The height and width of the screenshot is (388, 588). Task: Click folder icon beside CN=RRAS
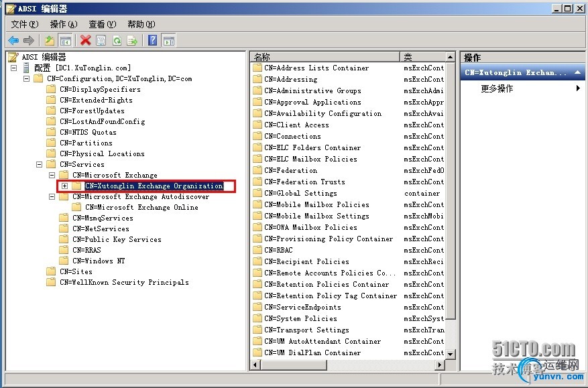64,250
